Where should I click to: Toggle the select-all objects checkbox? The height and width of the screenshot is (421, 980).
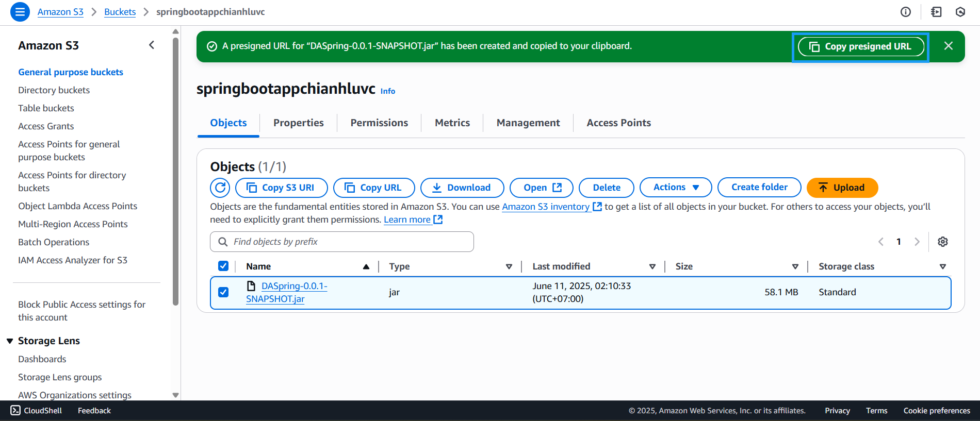[x=223, y=266]
